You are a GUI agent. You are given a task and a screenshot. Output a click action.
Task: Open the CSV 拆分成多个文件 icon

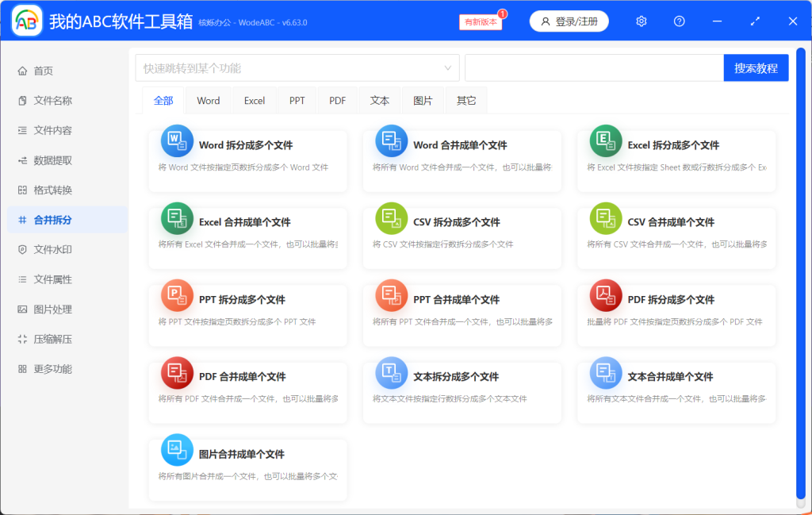coord(392,218)
